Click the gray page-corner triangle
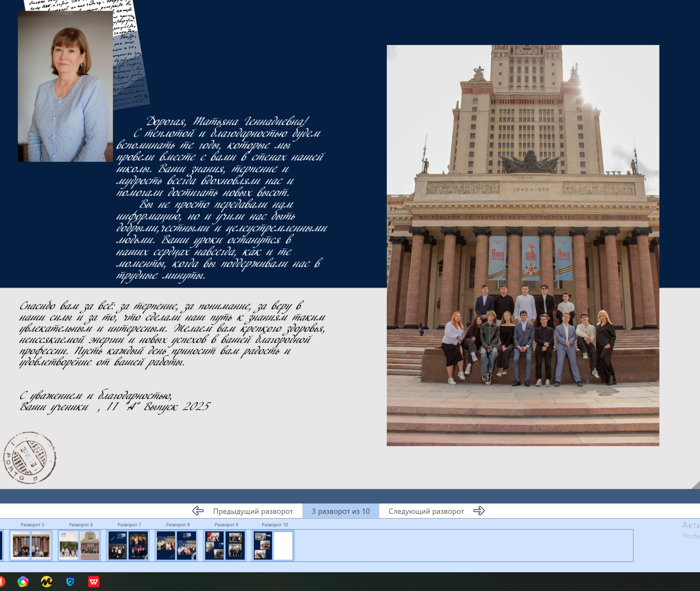 tap(696, 485)
